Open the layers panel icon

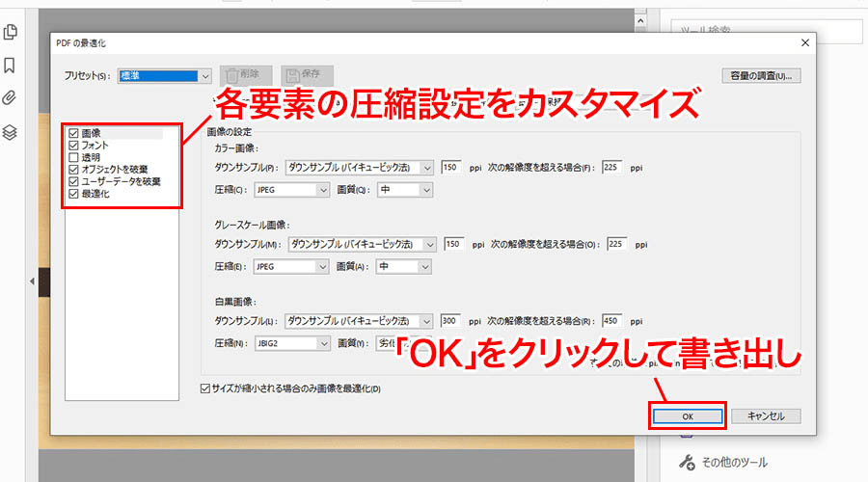[10, 132]
